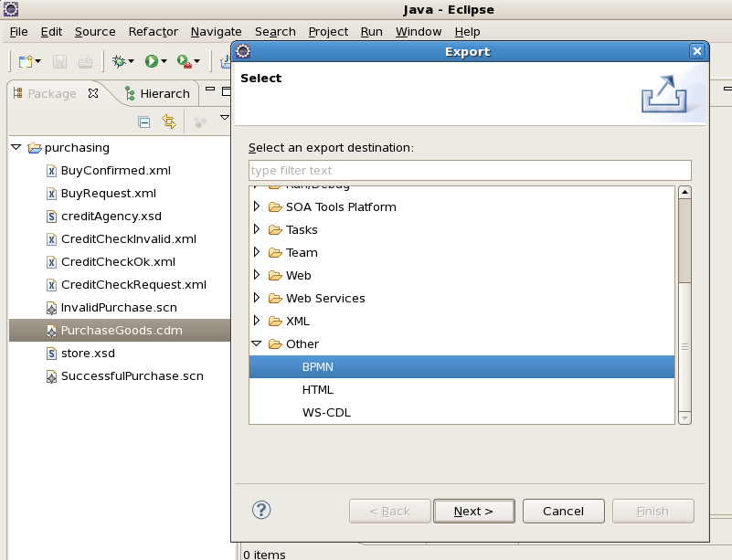Focus the type filter text field
This screenshot has width=732, height=560.
(470, 171)
